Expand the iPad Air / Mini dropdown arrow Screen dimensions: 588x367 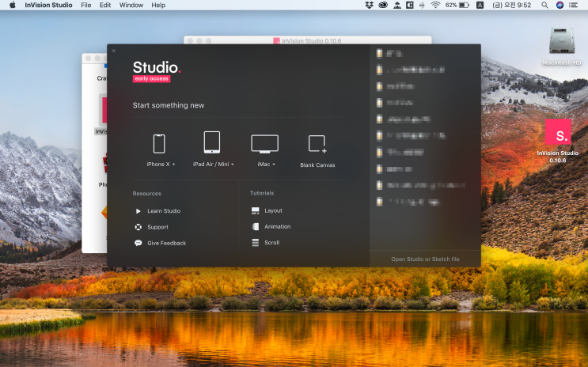point(233,165)
